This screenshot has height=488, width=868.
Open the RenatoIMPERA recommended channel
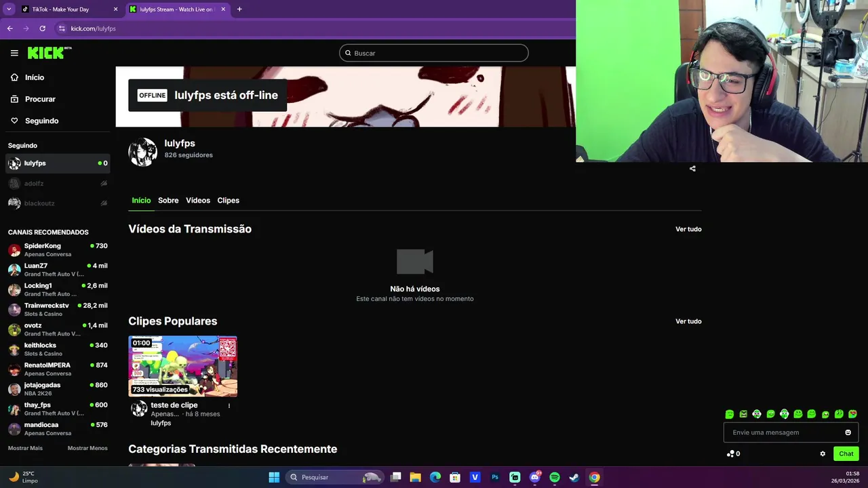pyautogui.click(x=58, y=369)
